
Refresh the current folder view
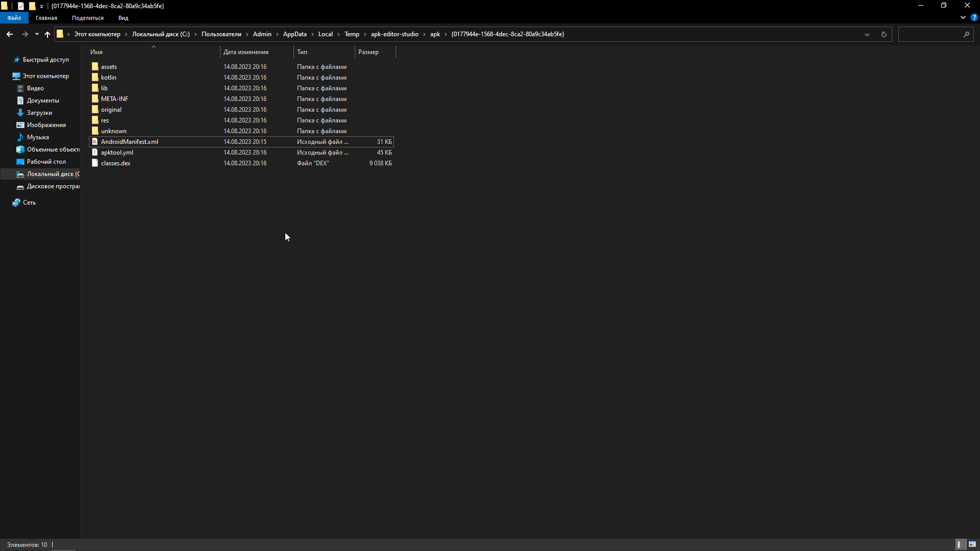884,34
